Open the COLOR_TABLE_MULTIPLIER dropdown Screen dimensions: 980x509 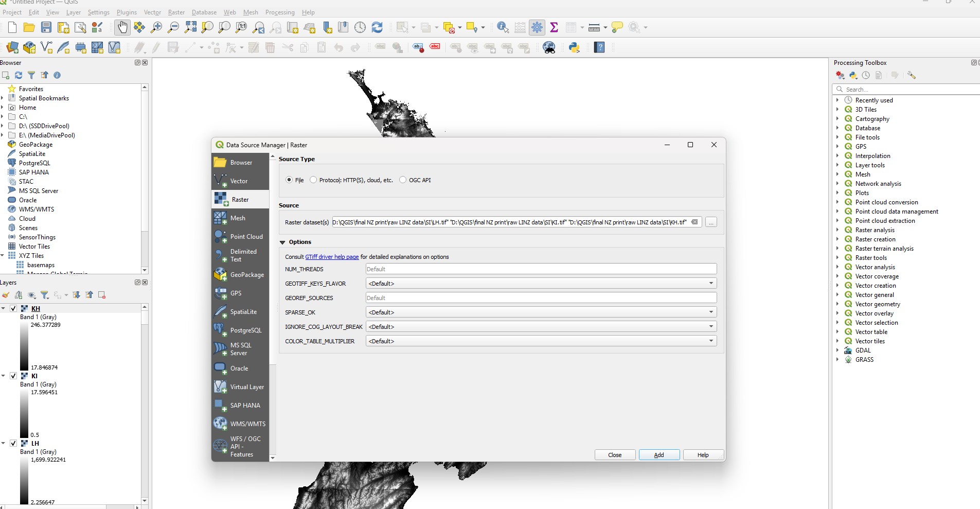pyautogui.click(x=541, y=341)
